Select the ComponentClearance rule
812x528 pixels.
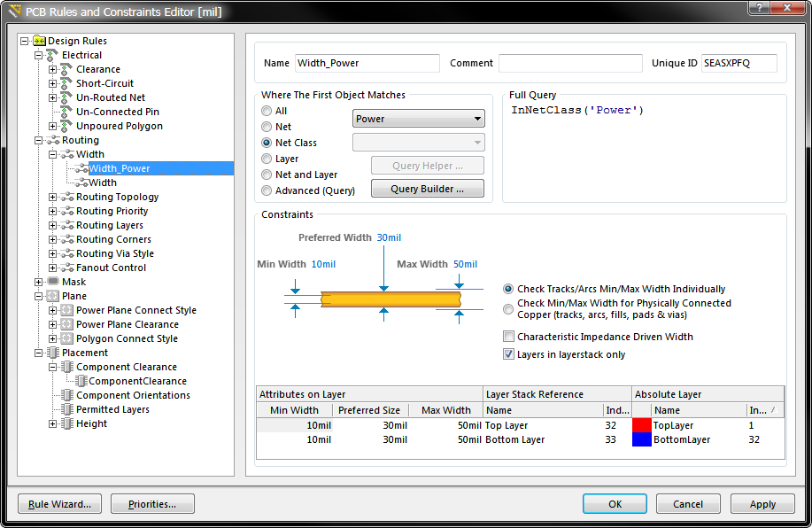pos(137,381)
